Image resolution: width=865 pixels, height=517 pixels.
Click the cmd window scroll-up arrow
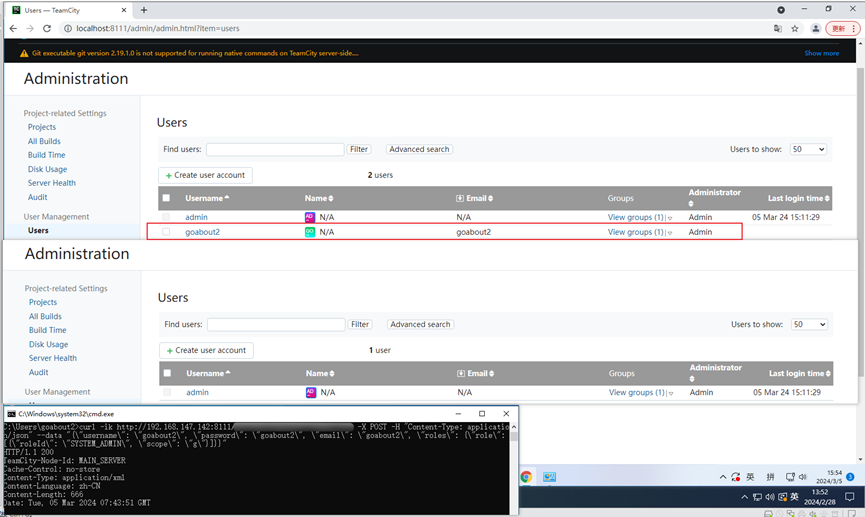tap(514, 427)
